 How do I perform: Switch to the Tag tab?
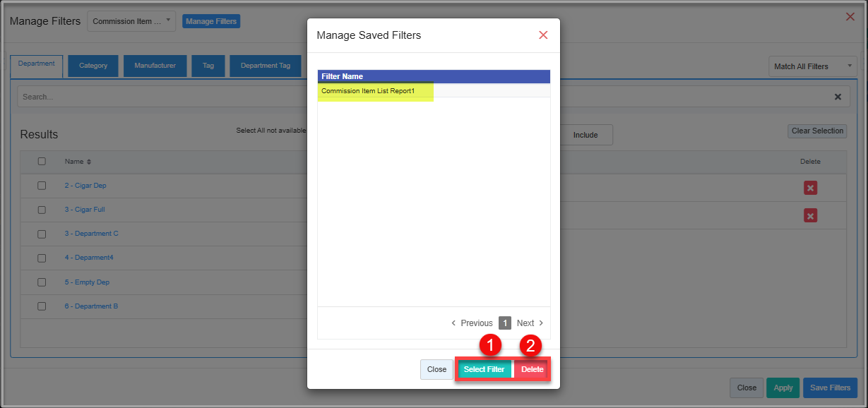(x=208, y=66)
